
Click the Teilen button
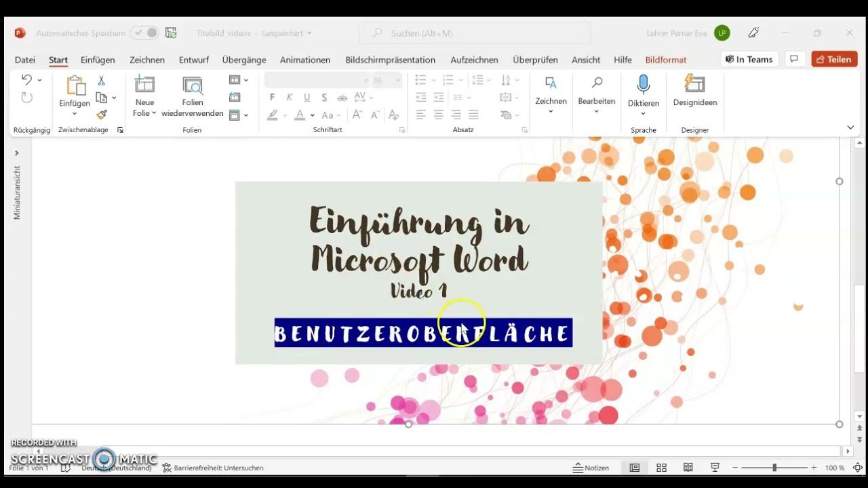click(835, 59)
